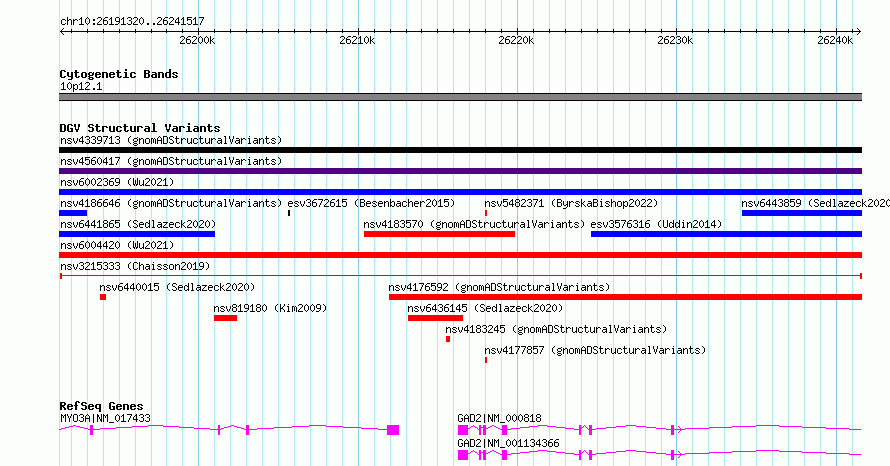Select the tiny esv3672615 black marker
890x466 pixels.
289,213
